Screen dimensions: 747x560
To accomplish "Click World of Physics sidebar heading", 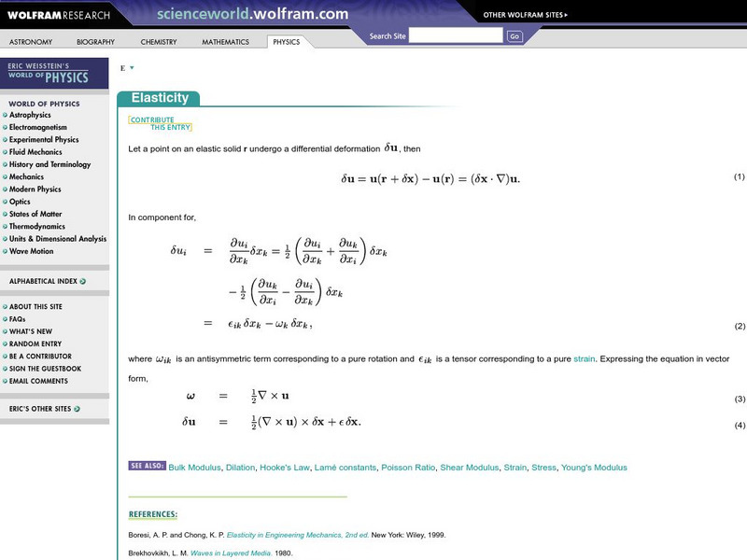I will [x=44, y=104].
